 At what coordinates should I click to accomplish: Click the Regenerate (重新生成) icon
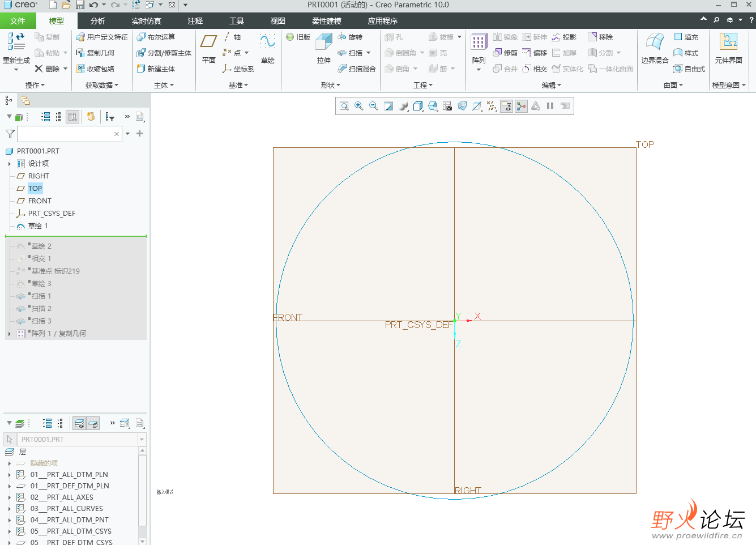pos(16,41)
